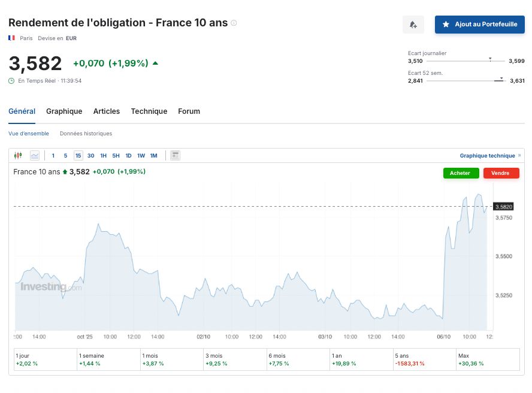Select the 1M interval

[x=154, y=155]
